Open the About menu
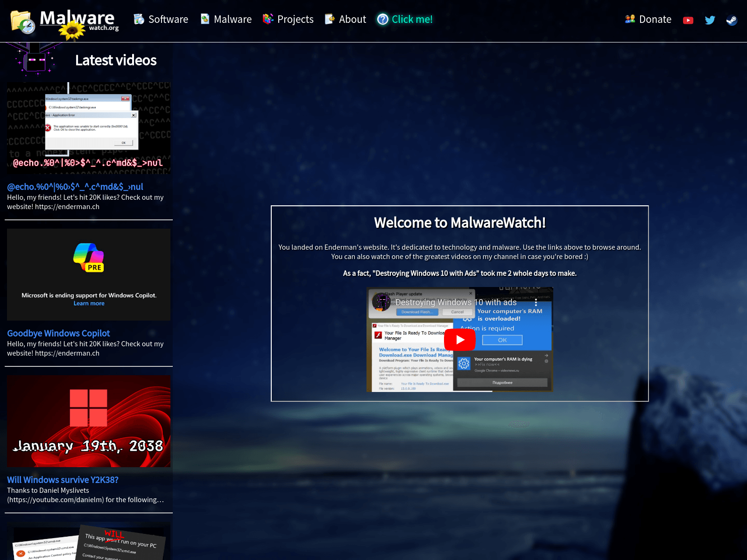The width and height of the screenshot is (747, 560). (x=345, y=19)
